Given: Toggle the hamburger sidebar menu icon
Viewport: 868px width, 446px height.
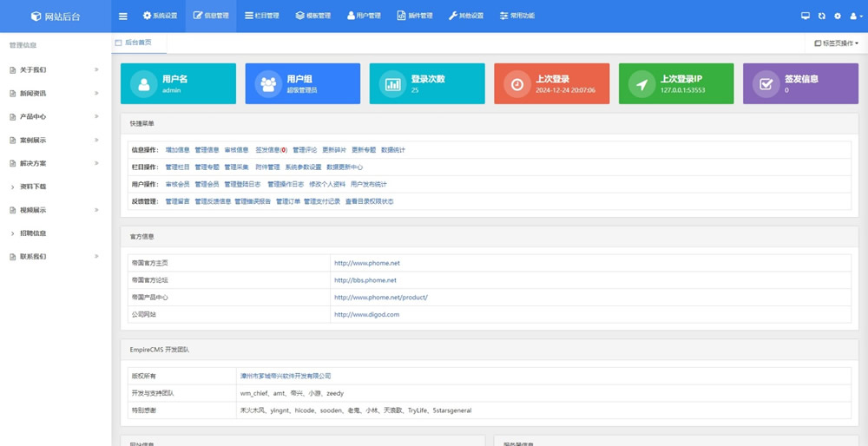Looking at the screenshot, I should tap(122, 16).
